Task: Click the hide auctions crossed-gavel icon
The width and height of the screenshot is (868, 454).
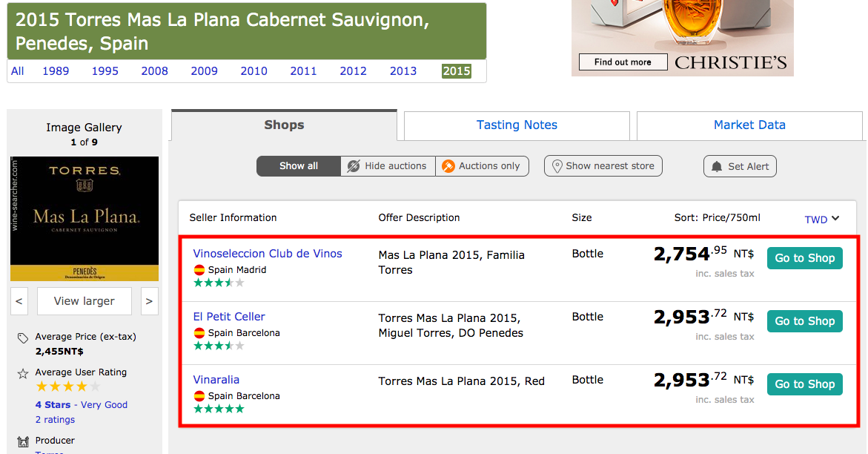Action: click(353, 166)
